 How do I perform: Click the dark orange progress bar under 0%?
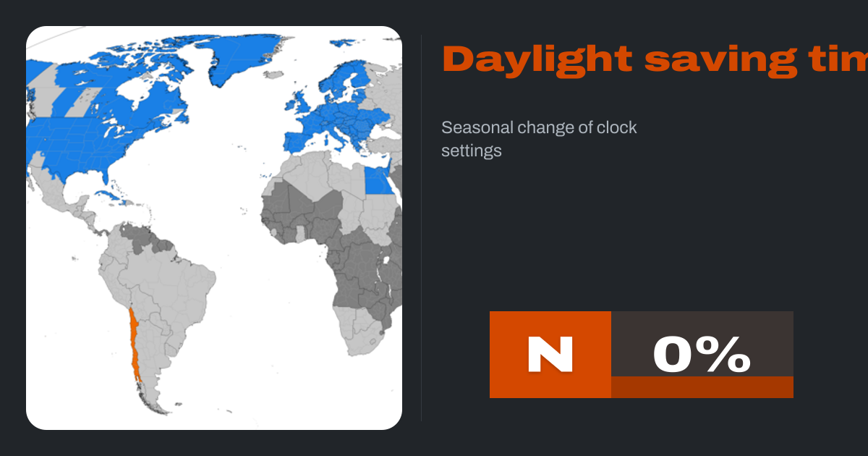pyautogui.click(x=702, y=387)
